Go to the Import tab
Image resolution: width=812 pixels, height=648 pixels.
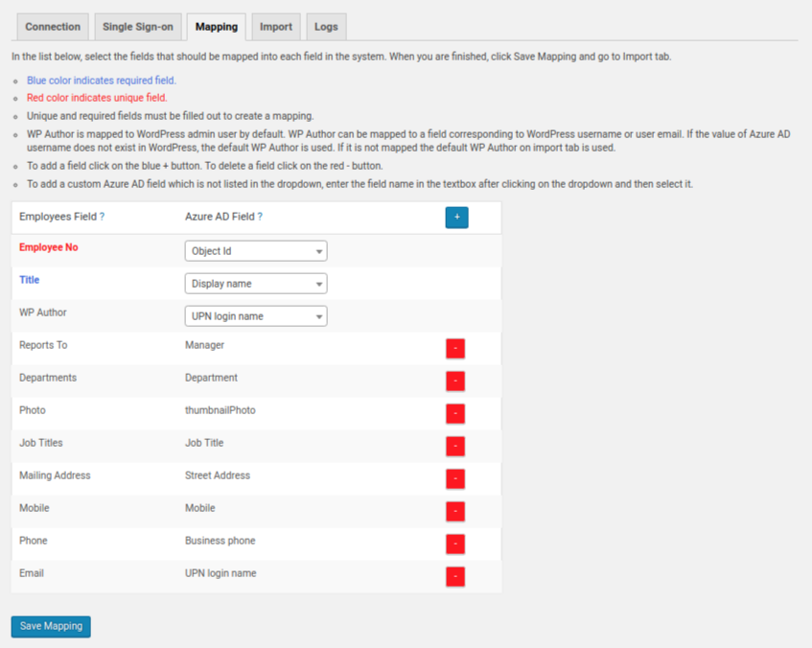tap(276, 27)
